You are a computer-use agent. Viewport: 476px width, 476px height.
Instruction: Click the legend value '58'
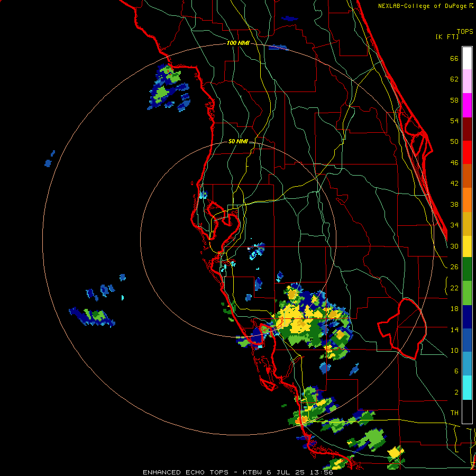coord(454,100)
